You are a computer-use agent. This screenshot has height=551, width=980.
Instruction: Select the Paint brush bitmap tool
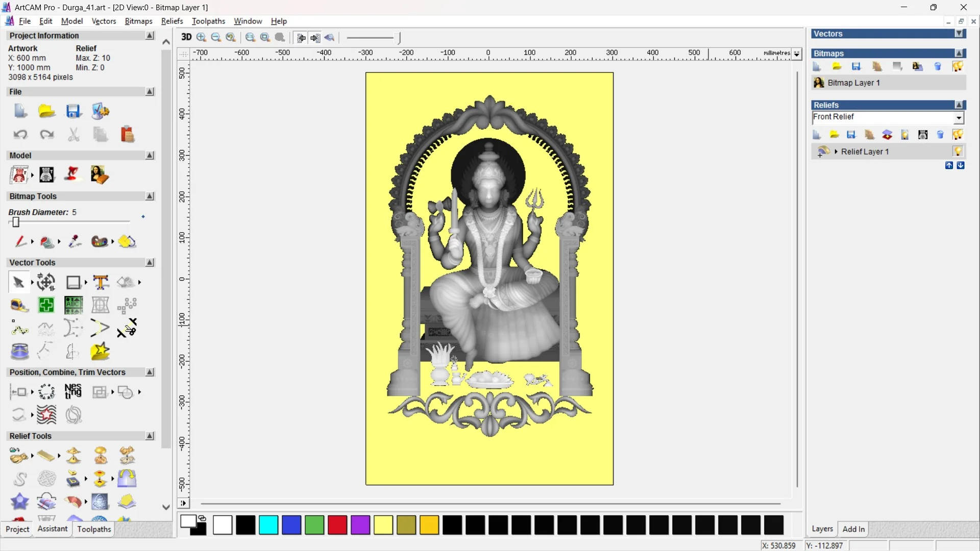click(20, 241)
